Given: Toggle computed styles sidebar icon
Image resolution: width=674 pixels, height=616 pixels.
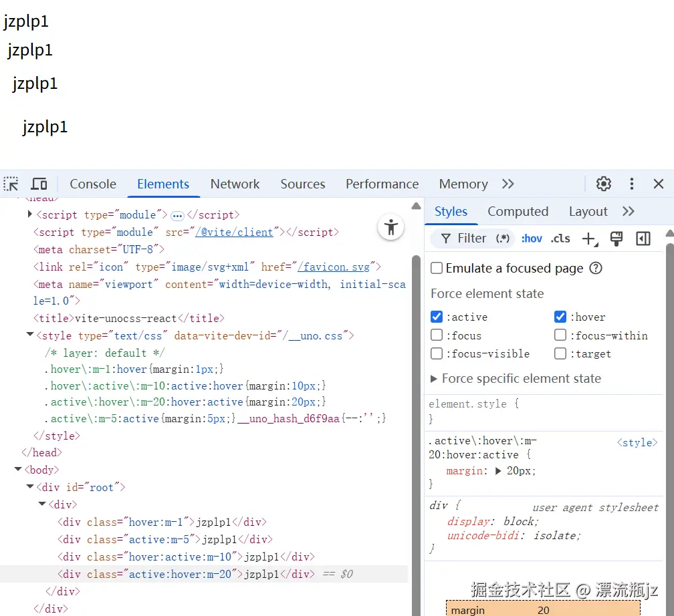Looking at the screenshot, I should [x=643, y=239].
